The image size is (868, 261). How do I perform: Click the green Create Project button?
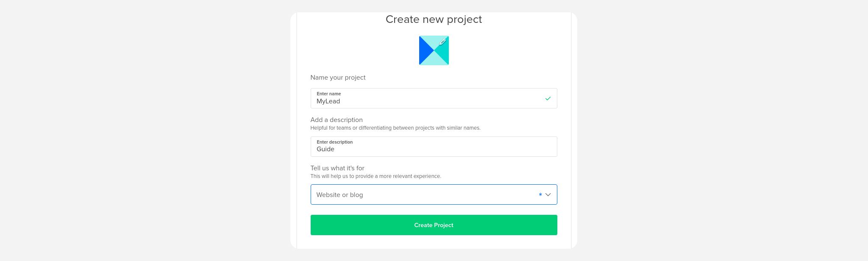click(434, 225)
